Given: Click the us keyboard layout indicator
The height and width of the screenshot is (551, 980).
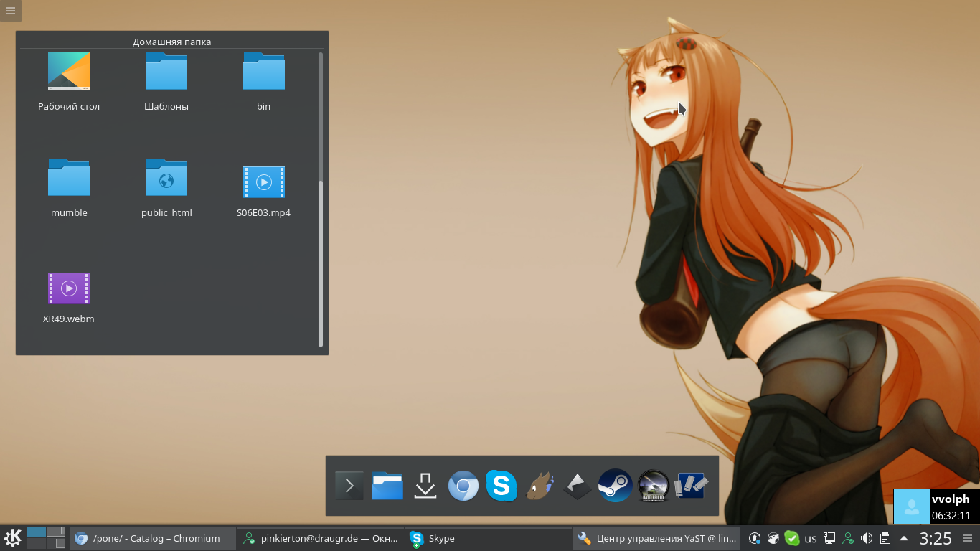Looking at the screenshot, I should pos(811,538).
